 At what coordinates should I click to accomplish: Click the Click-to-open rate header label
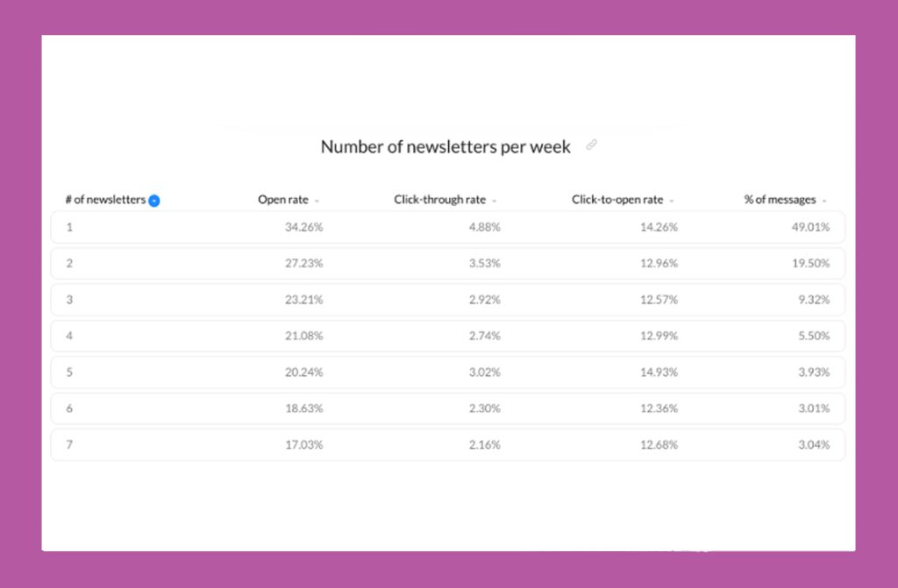pos(617,200)
